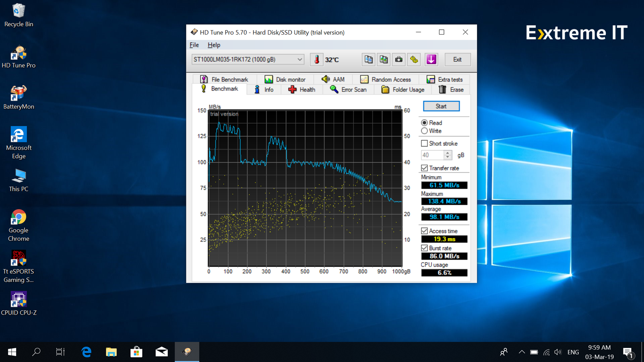Click the copy text results icon
Viewport: 644px width, 362px height.
[x=368, y=60]
